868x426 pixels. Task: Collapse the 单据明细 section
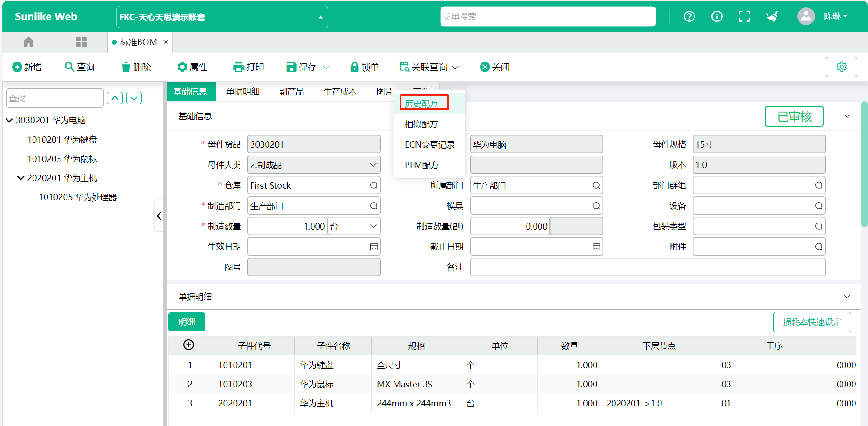(x=847, y=297)
